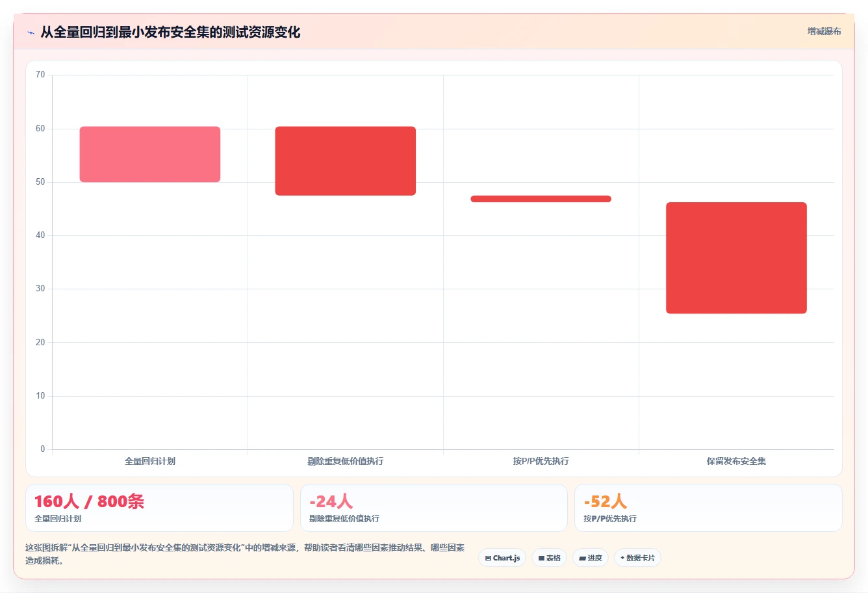This screenshot has height=593, width=868.
Task: Click the 剔除重复低价值执行 caption under -24人
Action: (344, 519)
